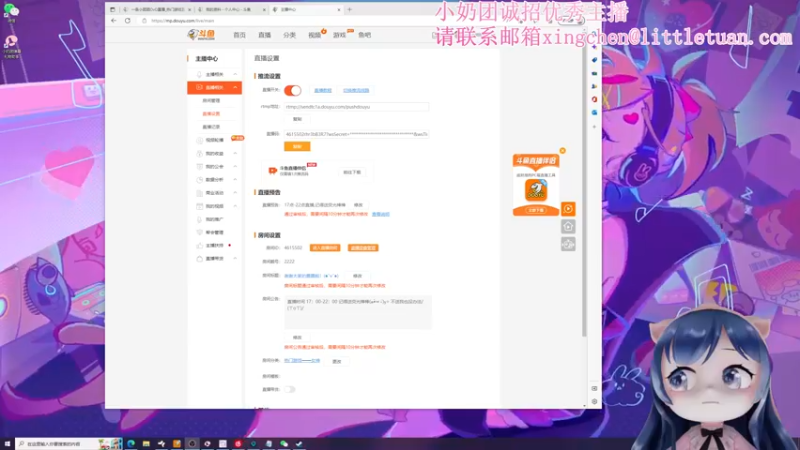Screen dimensions: 800x450
Task: Open 视频 in the top navigation
Action: pos(314,35)
